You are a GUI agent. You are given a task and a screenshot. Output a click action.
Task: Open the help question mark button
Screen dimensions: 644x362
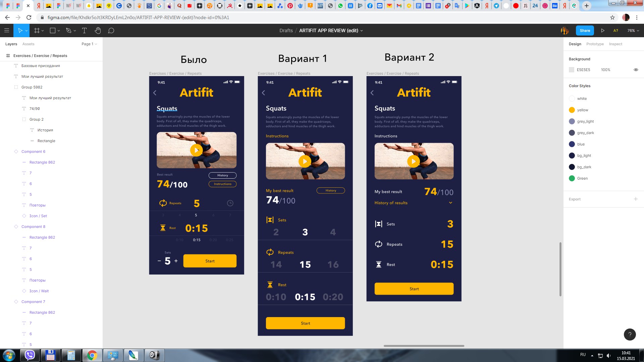pos(630,334)
